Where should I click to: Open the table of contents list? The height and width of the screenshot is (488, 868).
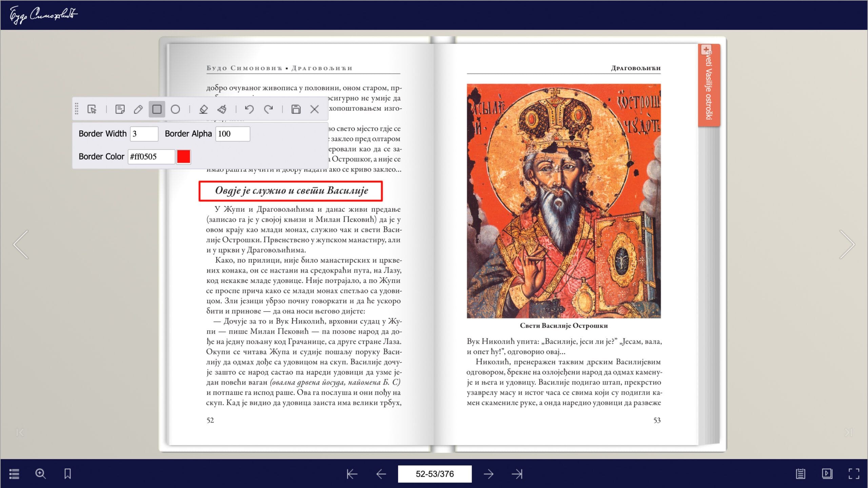click(x=14, y=473)
